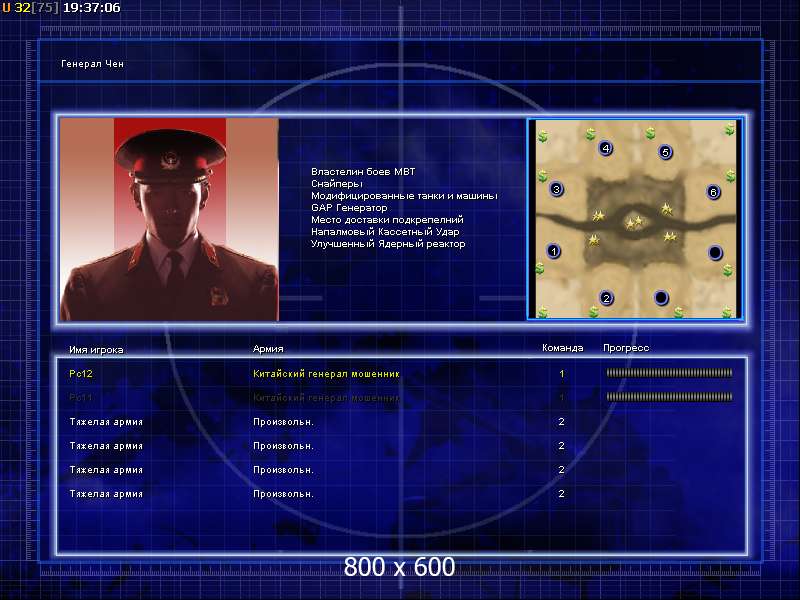
Task: Click the player name Pc12
Action: [x=81, y=373]
